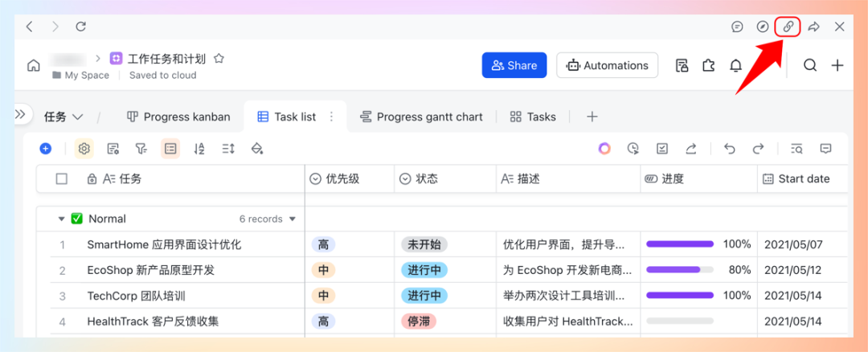Open find records search icon in toolbar
868x352 pixels.
(796, 149)
